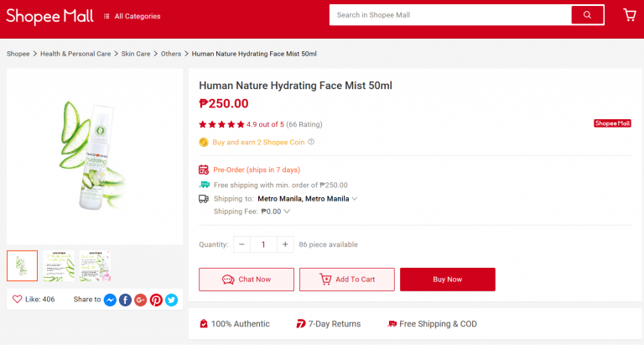Expand the Shipping Fee details chevron

pos(287,212)
